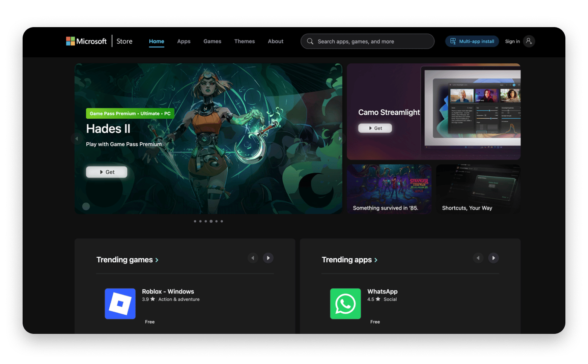The image size is (588, 364).
Task: Get Hades II from the hero banner
Action: coord(107,172)
